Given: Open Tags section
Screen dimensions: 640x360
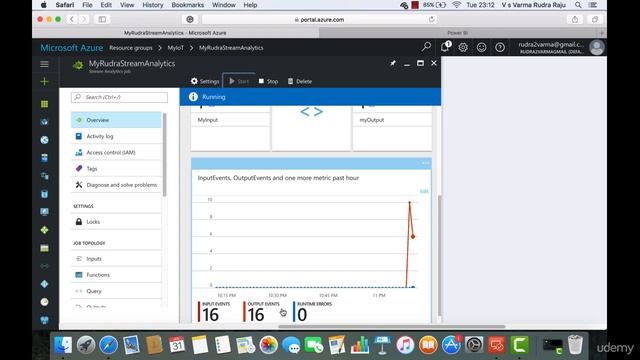Looking at the screenshot, I should coord(116,169).
